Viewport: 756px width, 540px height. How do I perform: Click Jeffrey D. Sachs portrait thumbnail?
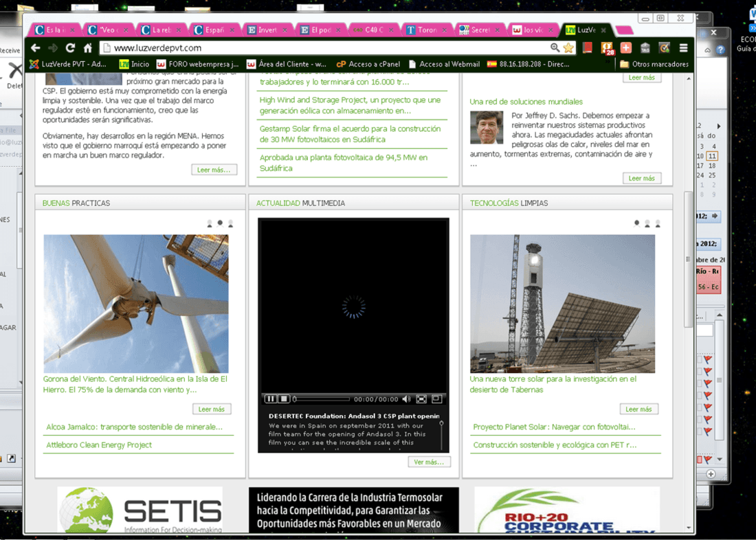click(487, 127)
